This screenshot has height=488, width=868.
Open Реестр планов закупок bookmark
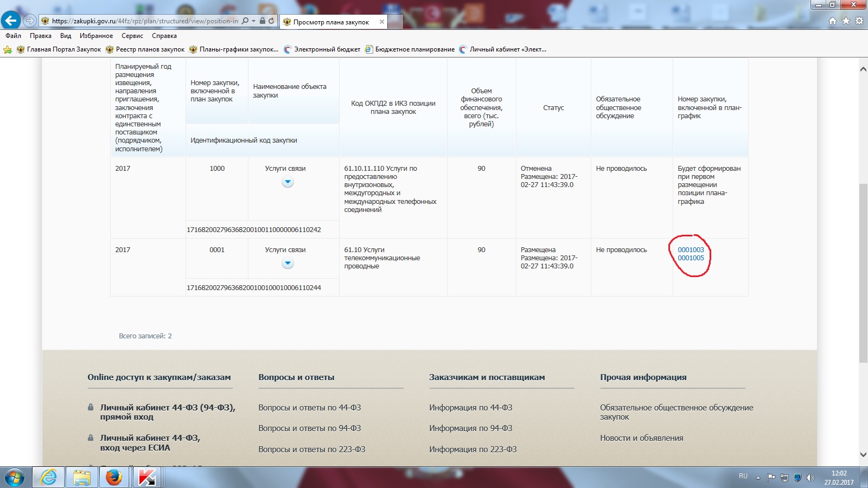pos(150,49)
